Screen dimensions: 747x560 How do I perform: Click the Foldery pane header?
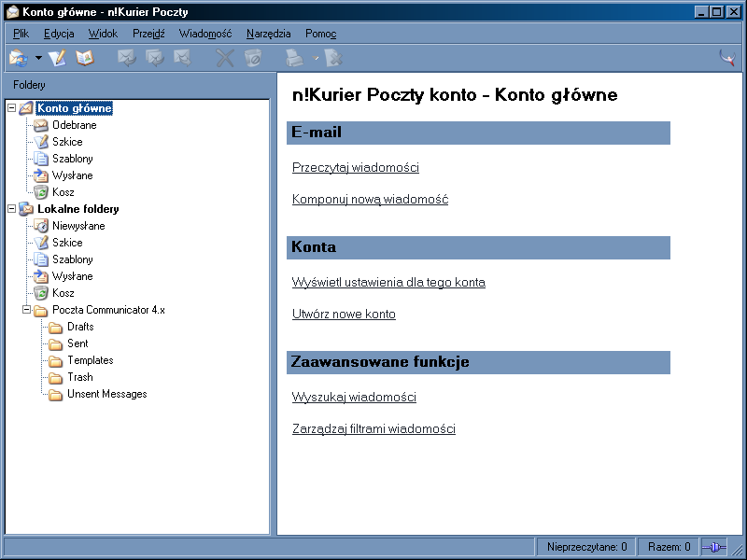point(29,85)
